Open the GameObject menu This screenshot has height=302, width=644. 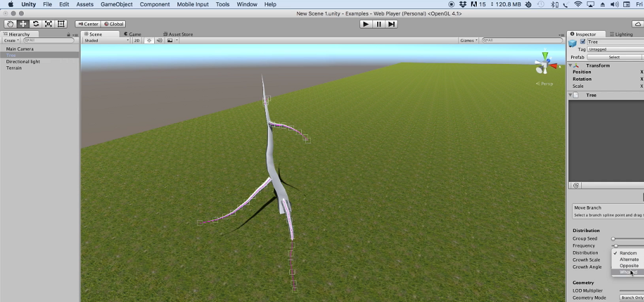click(x=117, y=5)
